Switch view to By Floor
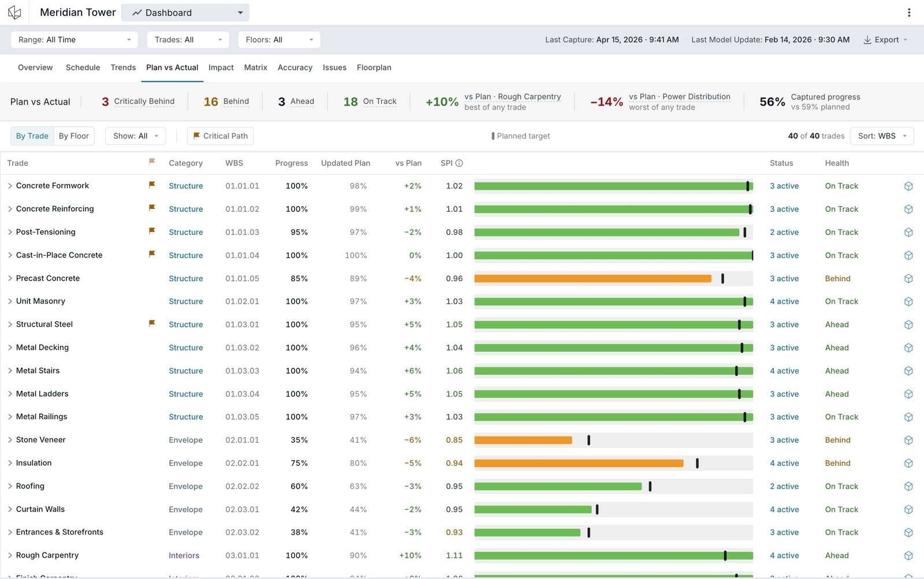Image resolution: width=924 pixels, height=579 pixels. coord(74,136)
